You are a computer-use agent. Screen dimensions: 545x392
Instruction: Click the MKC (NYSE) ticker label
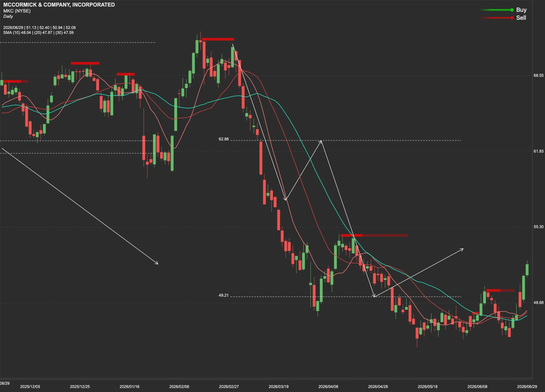pos(17,11)
